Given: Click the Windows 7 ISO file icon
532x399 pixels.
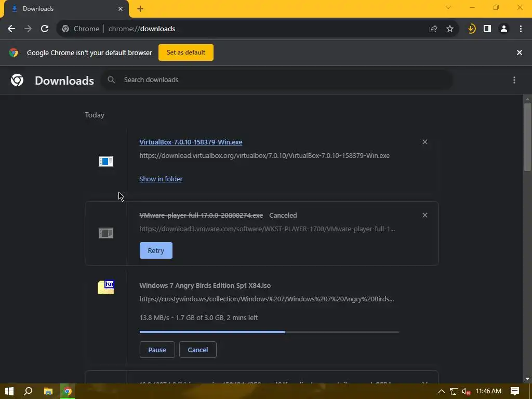Looking at the screenshot, I should [x=106, y=287].
